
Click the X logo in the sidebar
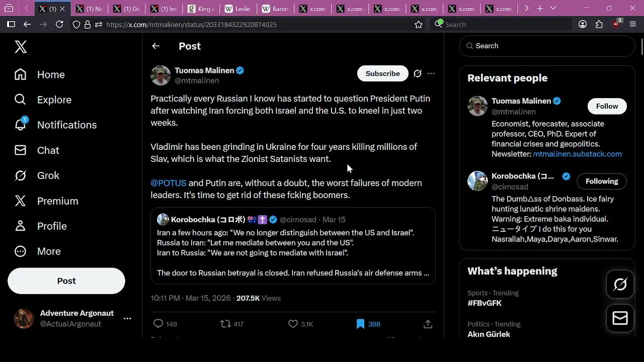21,47
